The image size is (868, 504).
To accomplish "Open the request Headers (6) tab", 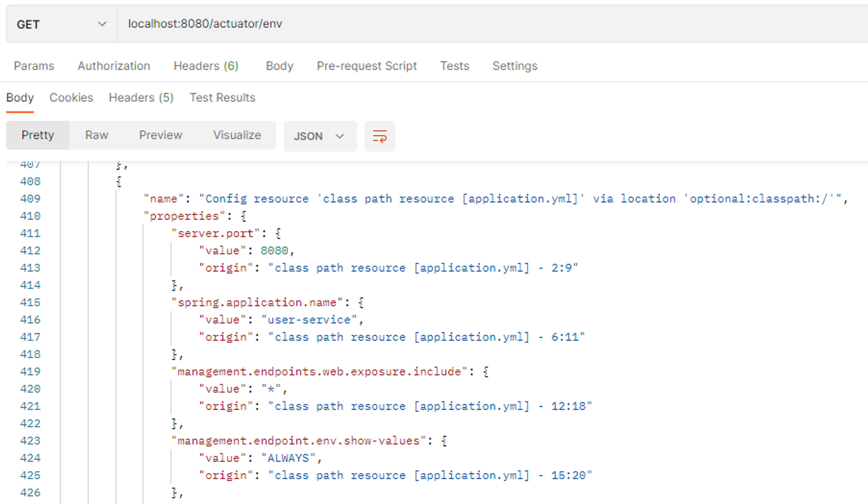I will point(206,66).
